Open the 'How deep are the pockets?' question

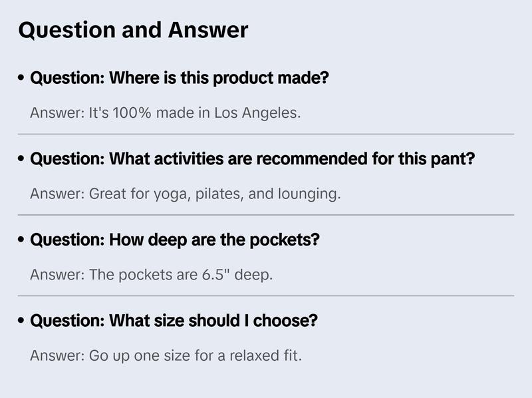175,240
